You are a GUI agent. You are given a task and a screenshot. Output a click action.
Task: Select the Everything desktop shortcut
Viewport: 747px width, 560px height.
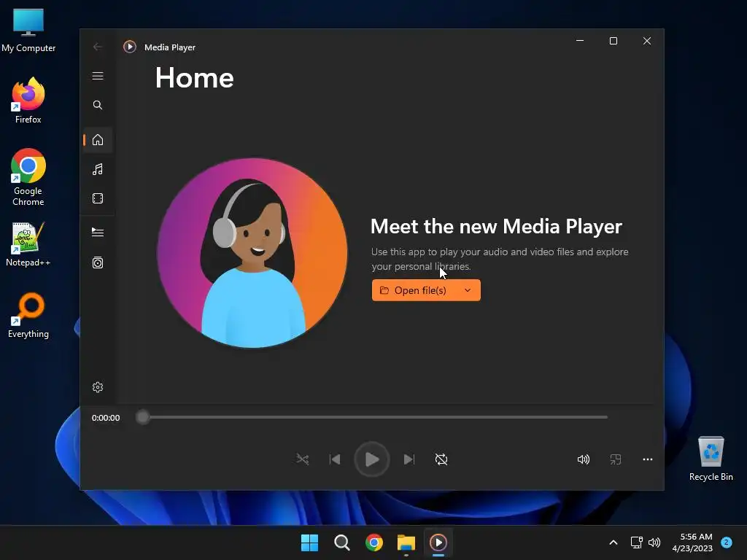tap(28, 315)
